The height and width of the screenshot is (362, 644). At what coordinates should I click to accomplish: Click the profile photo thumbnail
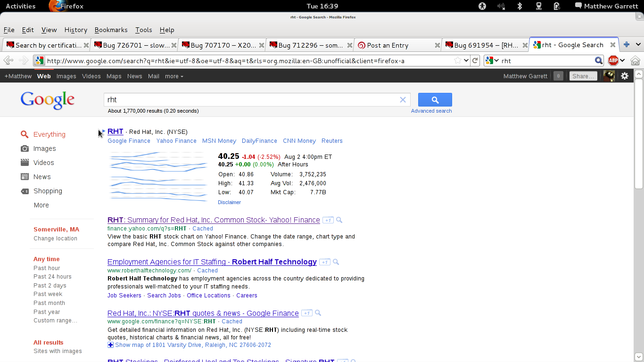[609, 76]
